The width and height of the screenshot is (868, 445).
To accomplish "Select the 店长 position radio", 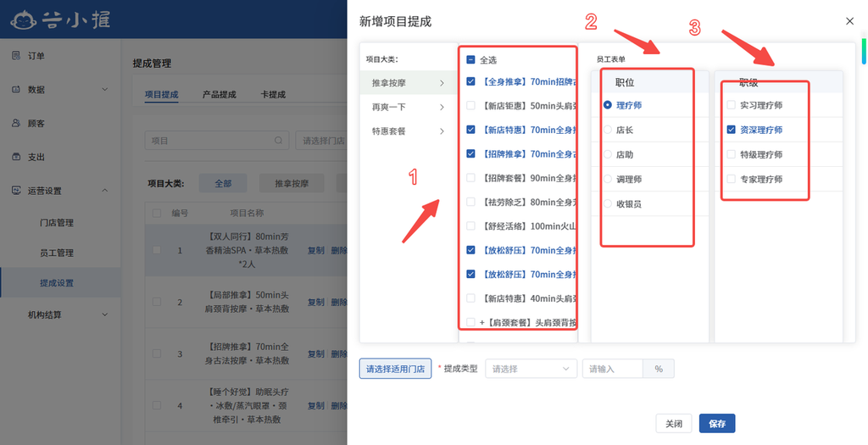I will point(607,130).
